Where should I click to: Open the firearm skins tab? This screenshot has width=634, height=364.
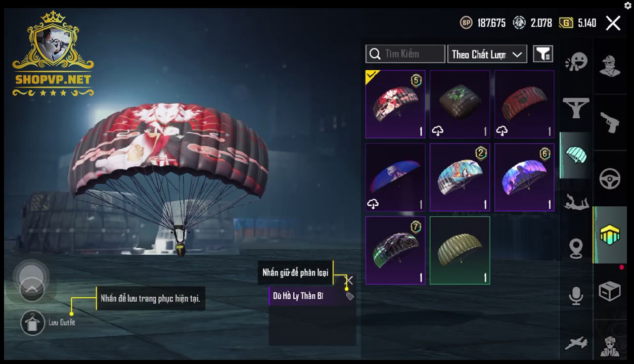click(x=610, y=122)
